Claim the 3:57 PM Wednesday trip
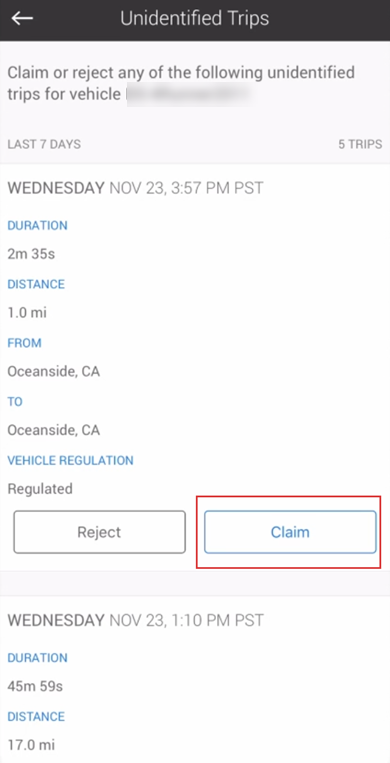The image size is (390, 763). (x=290, y=532)
